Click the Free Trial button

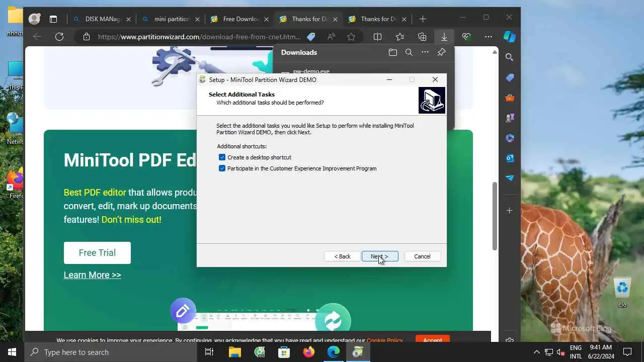click(97, 253)
